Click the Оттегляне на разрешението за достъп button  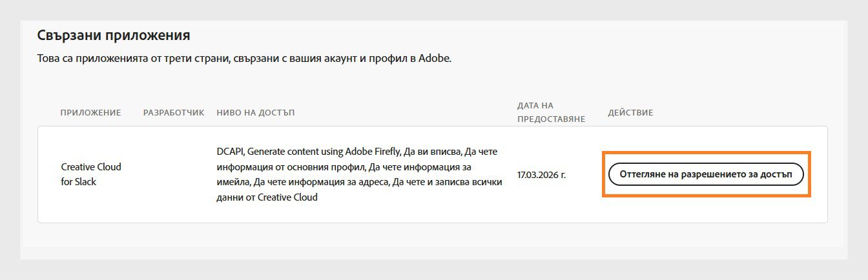(x=706, y=174)
